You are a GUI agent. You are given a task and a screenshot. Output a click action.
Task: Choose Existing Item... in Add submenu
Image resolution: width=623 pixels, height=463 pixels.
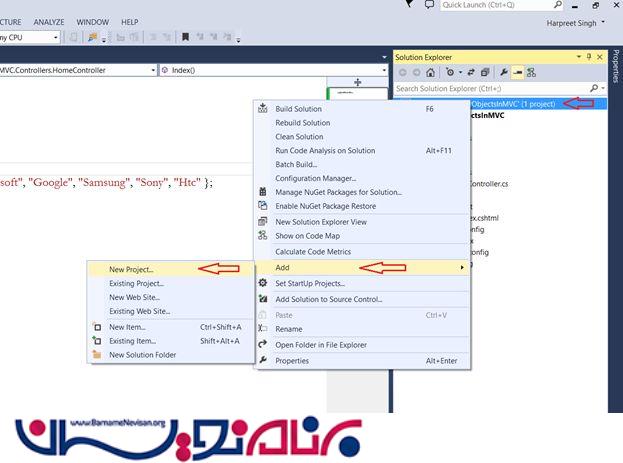[x=171, y=341]
